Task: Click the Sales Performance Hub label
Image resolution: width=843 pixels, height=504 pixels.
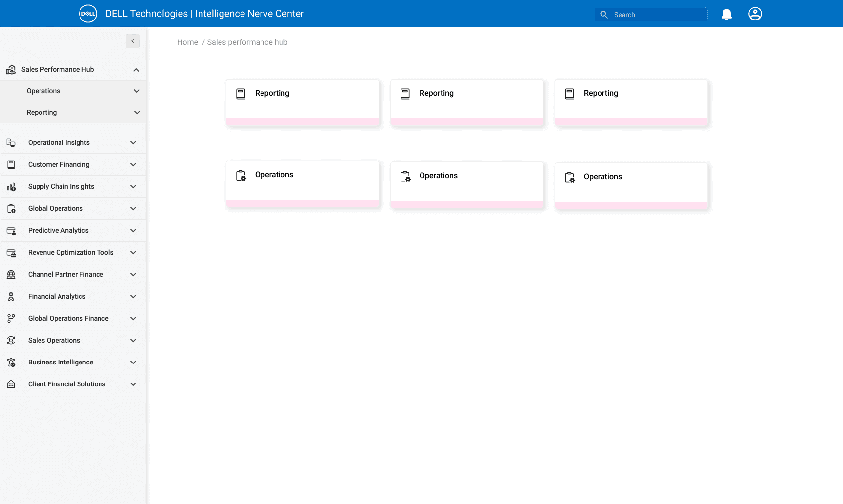Action: pyautogui.click(x=58, y=69)
